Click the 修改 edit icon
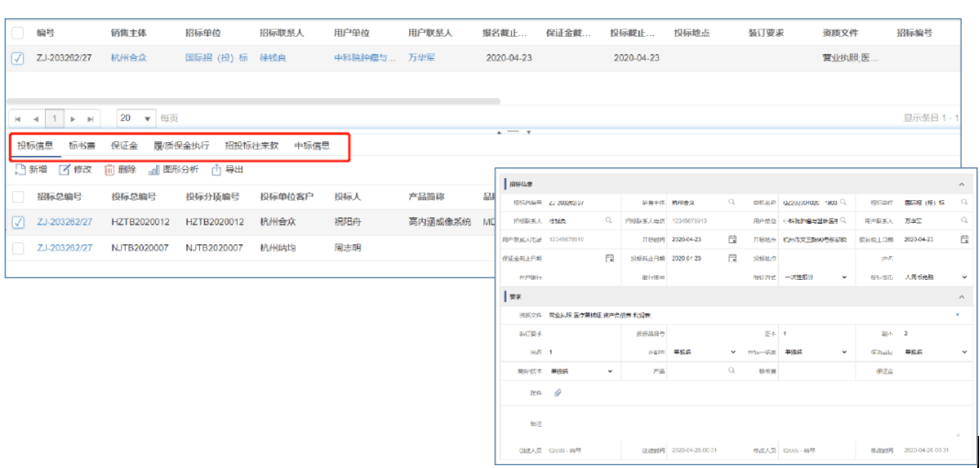 click(x=64, y=170)
